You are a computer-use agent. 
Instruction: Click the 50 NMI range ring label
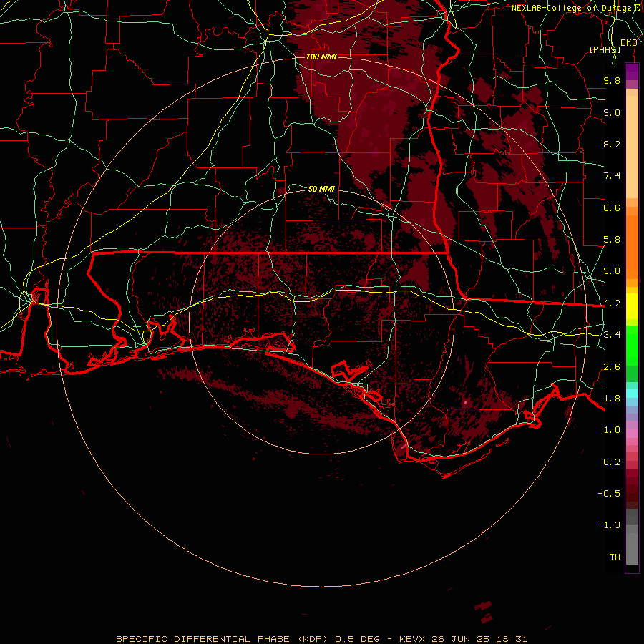pyautogui.click(x=321, y=189)
